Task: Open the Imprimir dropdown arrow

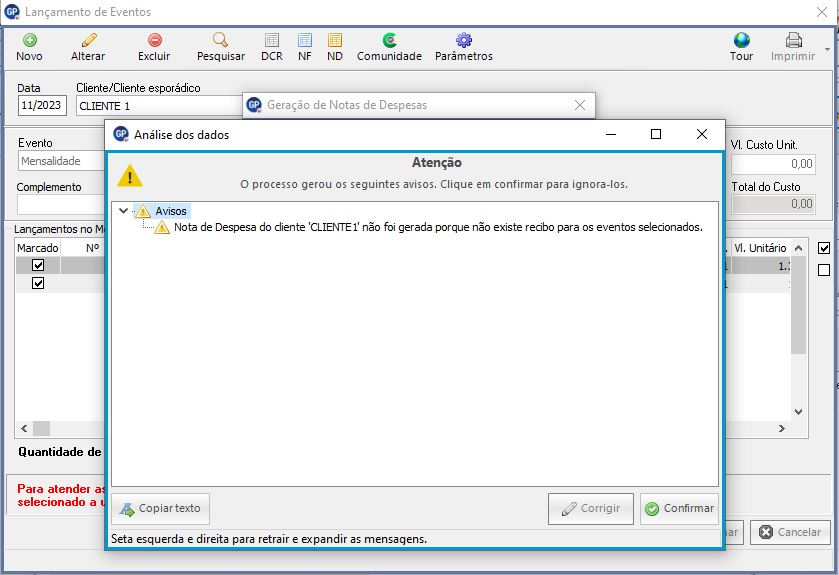Action: (x=827, y=46)
